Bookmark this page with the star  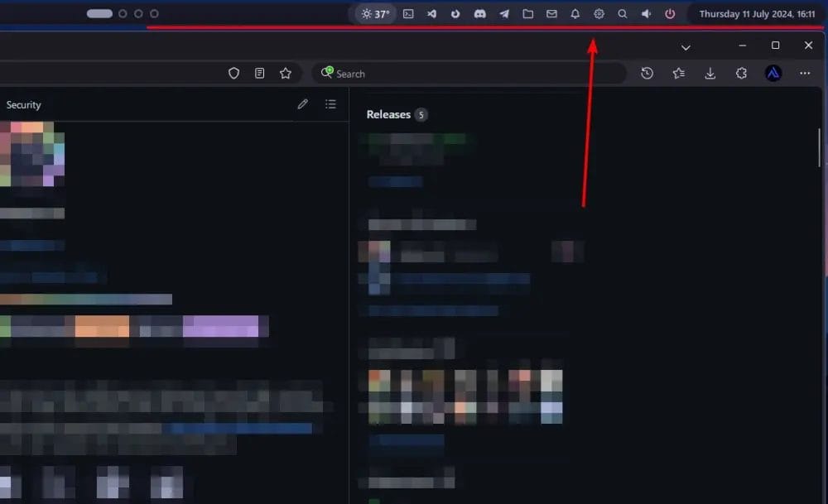tap(286, 74)
